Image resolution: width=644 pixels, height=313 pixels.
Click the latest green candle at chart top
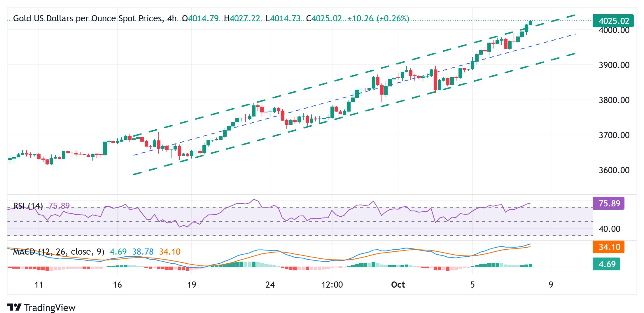coord(531,23)
